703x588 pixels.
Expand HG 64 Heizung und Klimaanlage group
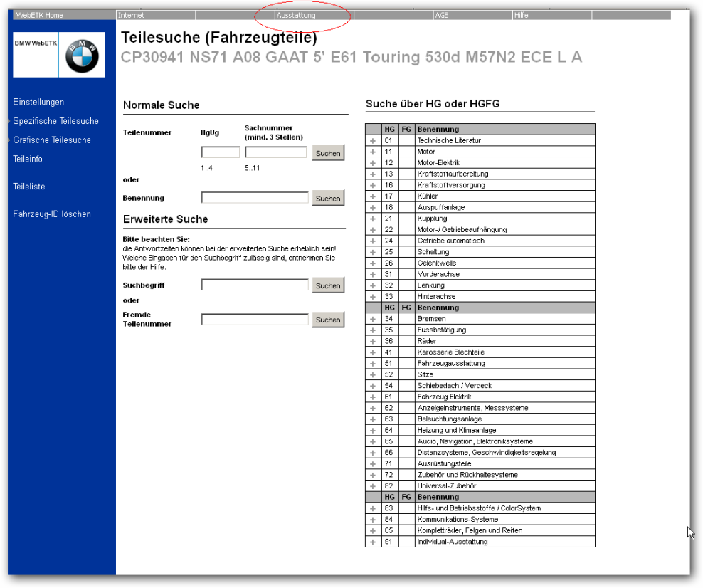[373, 431]
